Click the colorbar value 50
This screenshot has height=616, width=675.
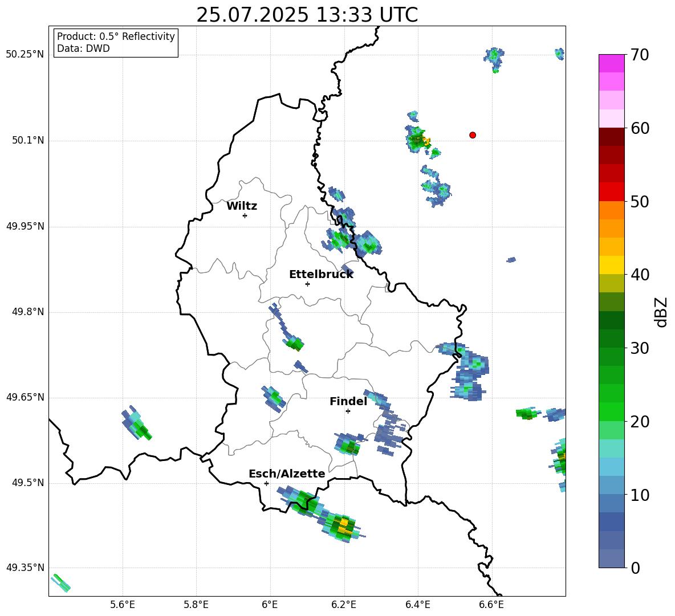pos(640,202)
